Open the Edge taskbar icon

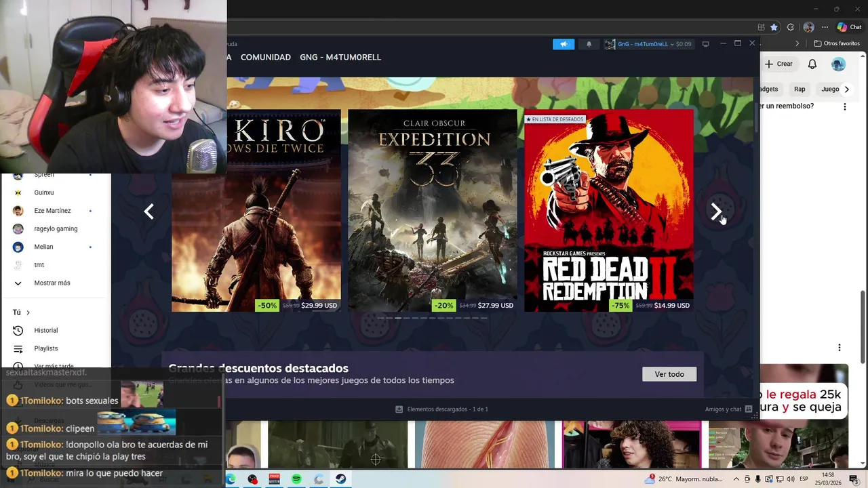[231, 479]
